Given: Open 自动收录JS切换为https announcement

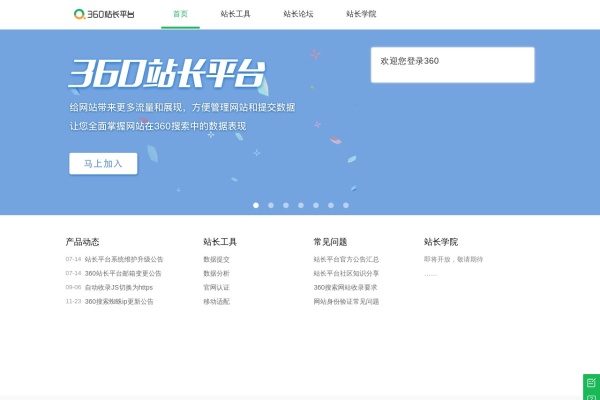Looking at the screenshot, I should (x=119, y=287).
